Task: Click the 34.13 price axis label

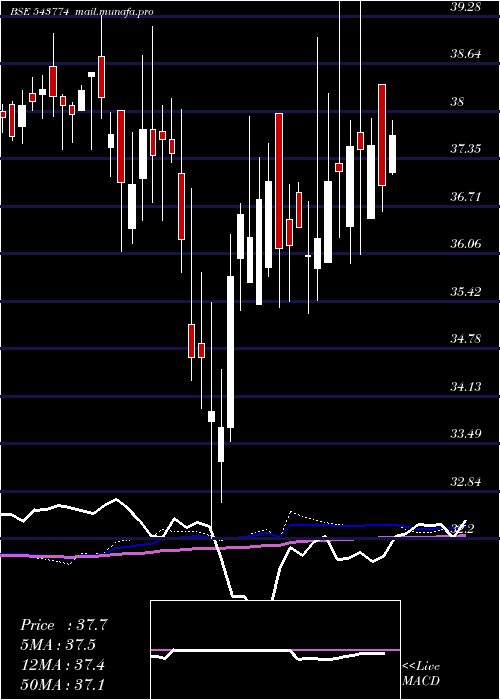Action: (466, 387)
